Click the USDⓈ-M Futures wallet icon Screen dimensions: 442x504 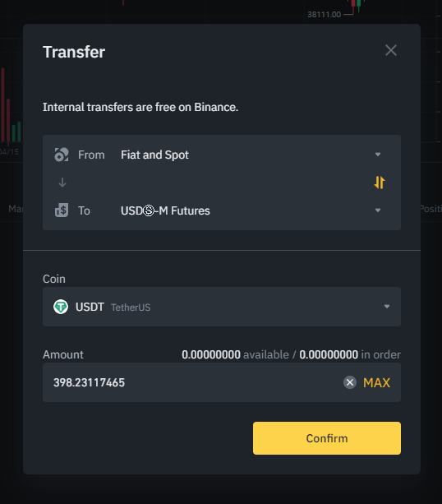(62, 210)
